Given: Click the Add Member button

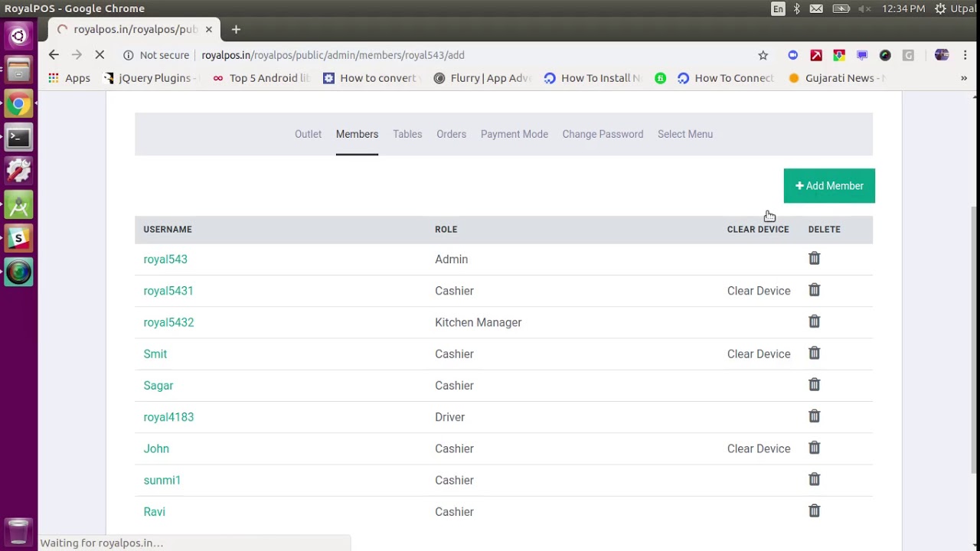Looking at the screenshot, I should click(829, 186).
